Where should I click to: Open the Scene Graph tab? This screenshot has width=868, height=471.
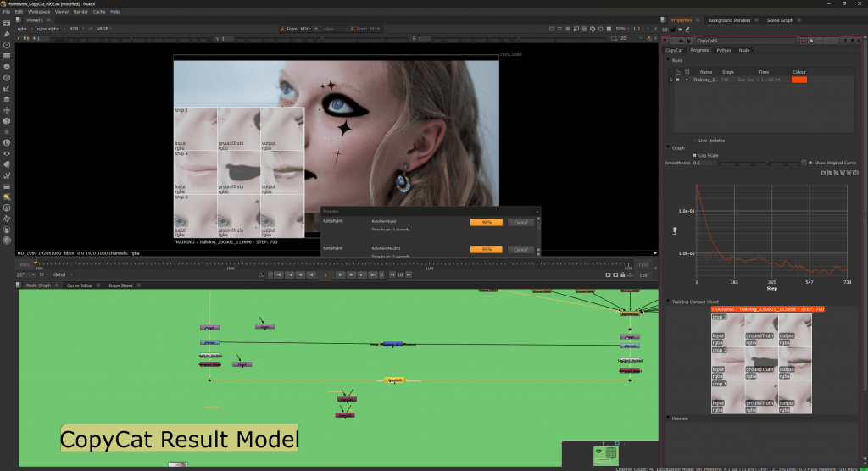[x=780, y=20]
